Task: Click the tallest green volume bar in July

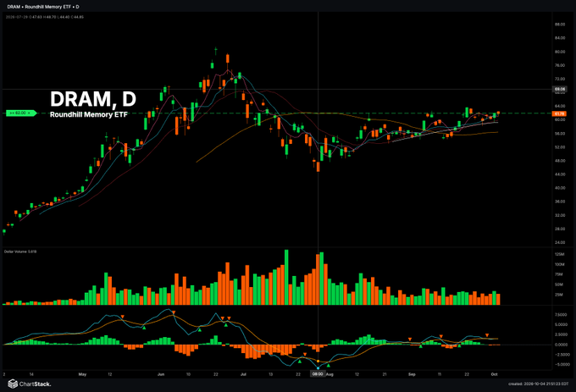Action: tap(286, 277)
